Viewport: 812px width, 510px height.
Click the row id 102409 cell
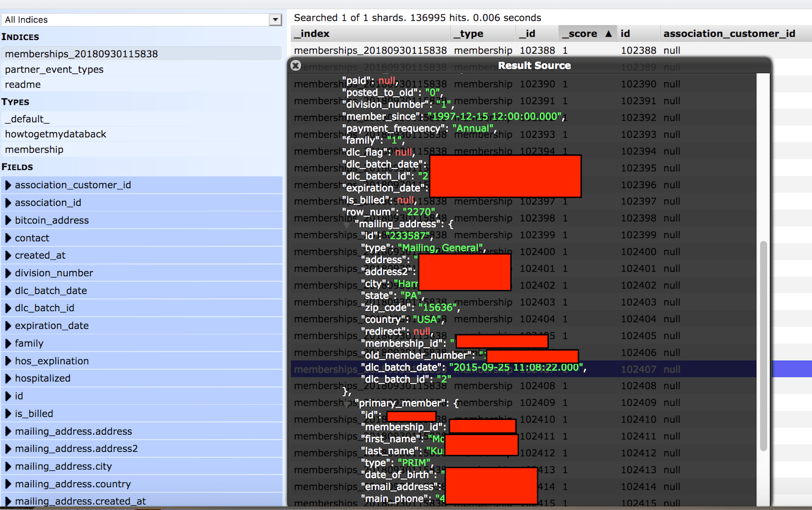tap(638, 403)
